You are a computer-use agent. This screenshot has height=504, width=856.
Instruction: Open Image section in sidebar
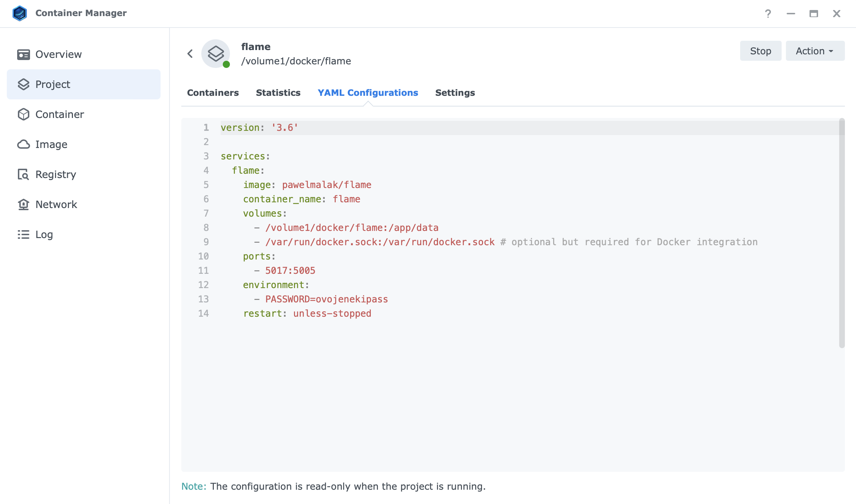[x=84, y=144]
